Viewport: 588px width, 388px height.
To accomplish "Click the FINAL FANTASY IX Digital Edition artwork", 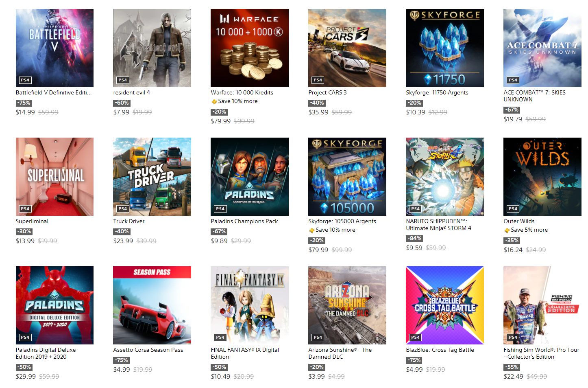I will (250, 305).
